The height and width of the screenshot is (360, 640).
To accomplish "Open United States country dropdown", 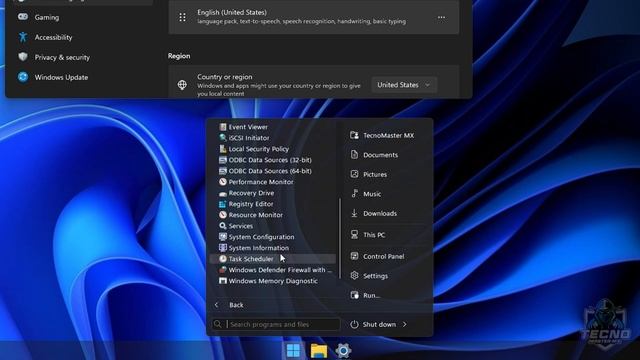I will (404, 85).
